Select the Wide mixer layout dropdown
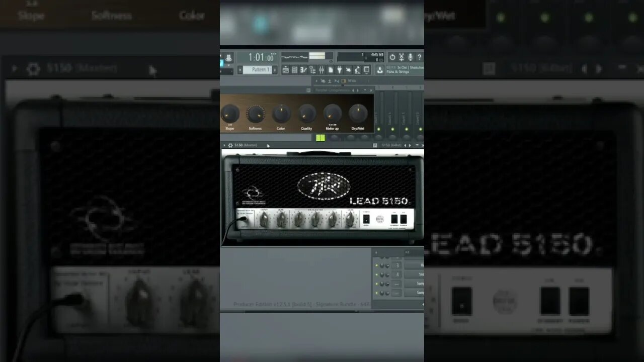The height and width of the screenshot is (362, 644). [x=352, y=81]
